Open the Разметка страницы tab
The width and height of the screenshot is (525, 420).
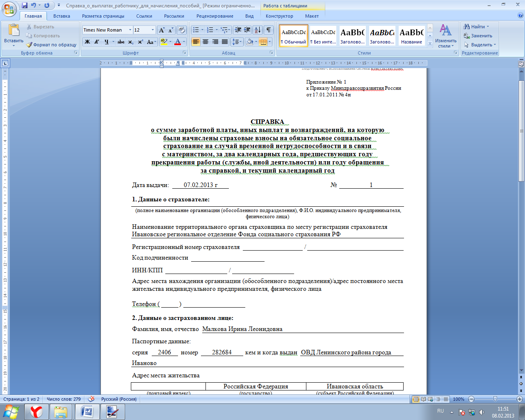click(103, 16)
